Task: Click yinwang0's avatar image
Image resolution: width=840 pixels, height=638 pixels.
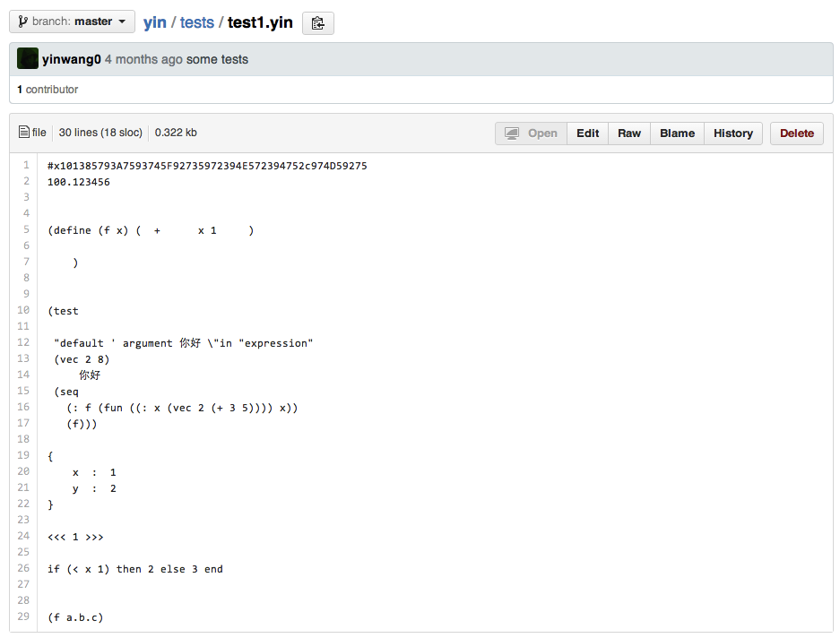Action: click(28, 59)
